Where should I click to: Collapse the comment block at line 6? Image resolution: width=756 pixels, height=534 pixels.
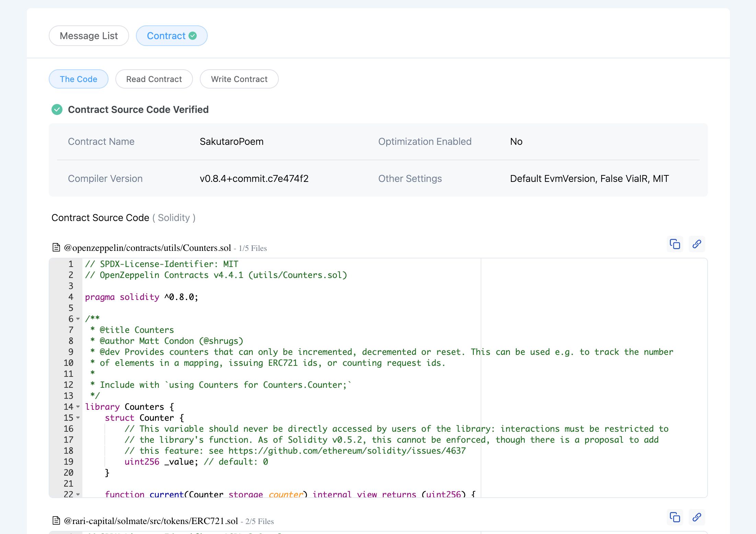78,319
